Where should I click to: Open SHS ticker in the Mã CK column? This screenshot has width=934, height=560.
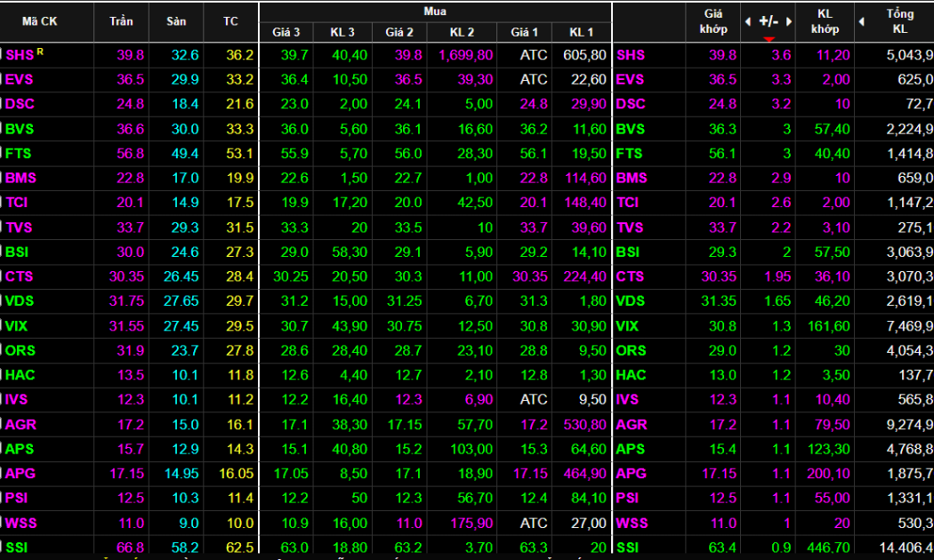pos(20,55)
